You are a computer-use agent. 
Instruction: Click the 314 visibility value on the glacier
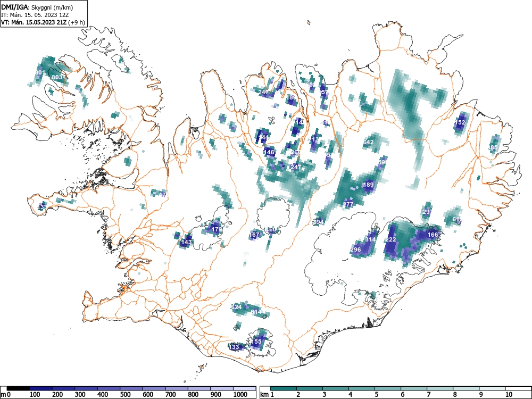(370, 239)
